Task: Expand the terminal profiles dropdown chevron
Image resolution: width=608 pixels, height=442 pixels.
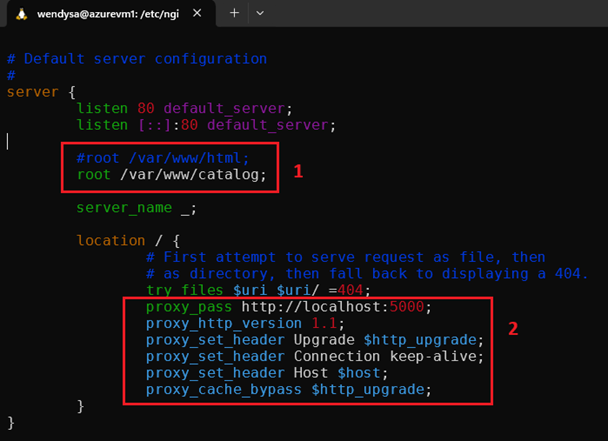Action: point(261,14)
